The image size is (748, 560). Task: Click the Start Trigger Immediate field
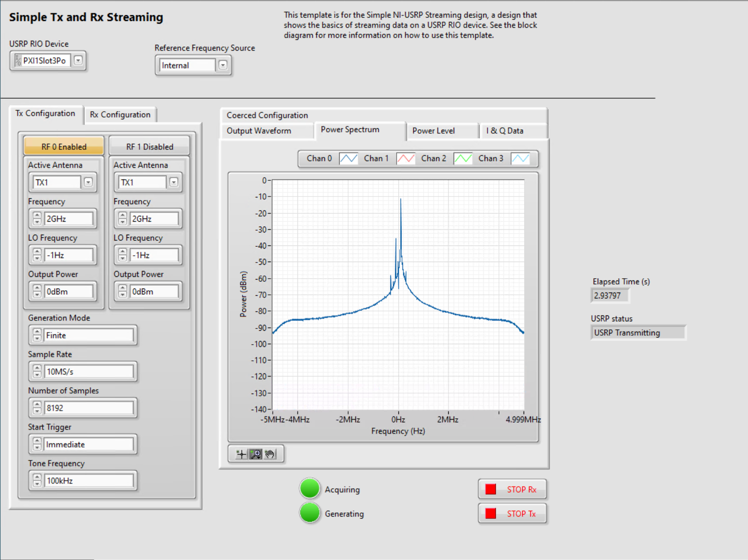(89, 444)
